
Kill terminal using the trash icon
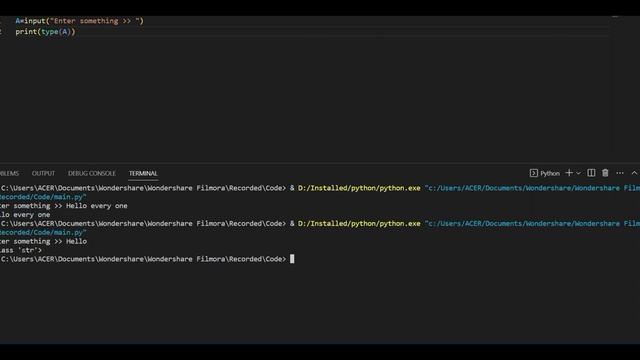coord(605,173)
